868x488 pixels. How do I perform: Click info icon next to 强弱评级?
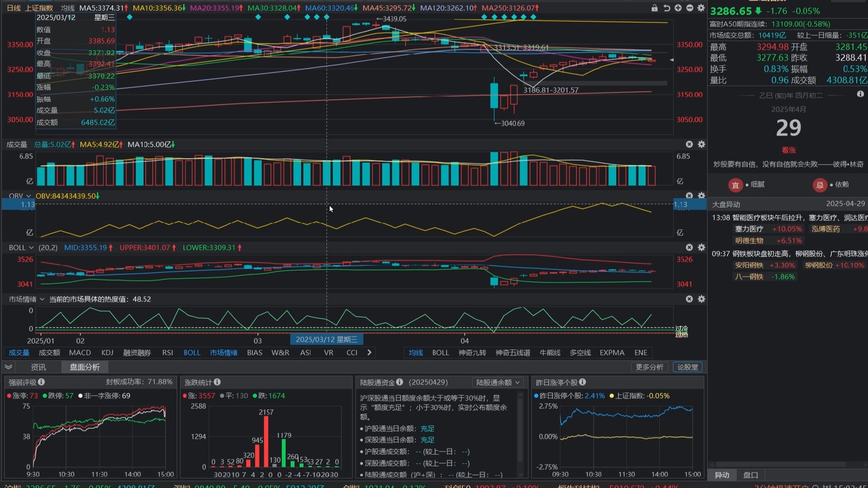42,382
